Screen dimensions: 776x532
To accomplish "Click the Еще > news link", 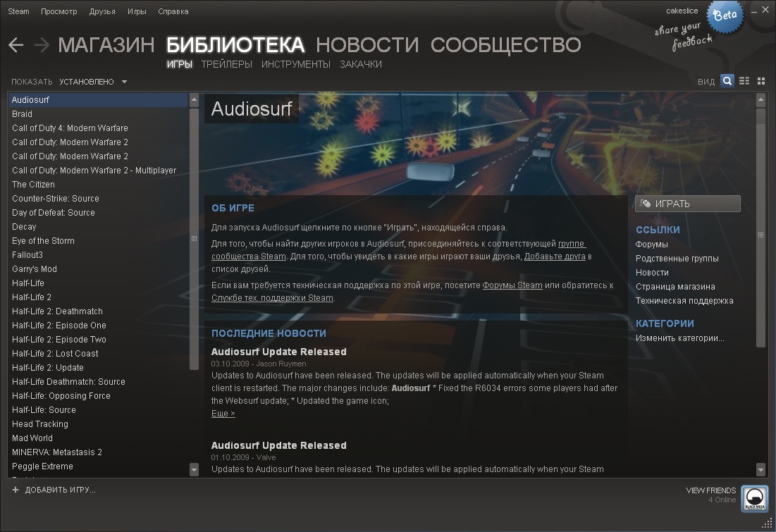I will point(223,414).
